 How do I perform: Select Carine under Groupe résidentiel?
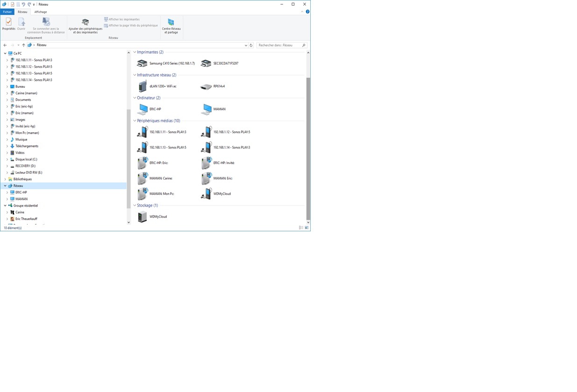tap(20, 213)
